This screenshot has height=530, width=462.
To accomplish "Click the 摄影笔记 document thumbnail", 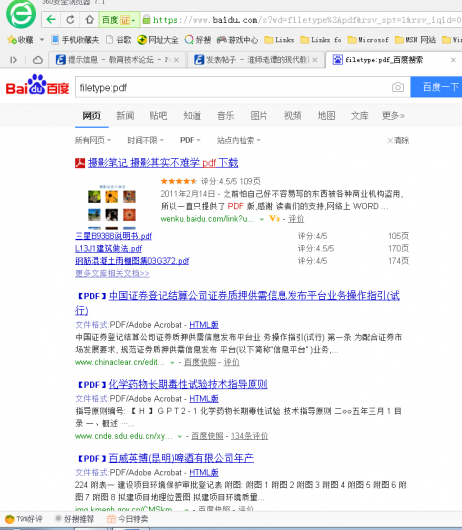I will (112, 207).
